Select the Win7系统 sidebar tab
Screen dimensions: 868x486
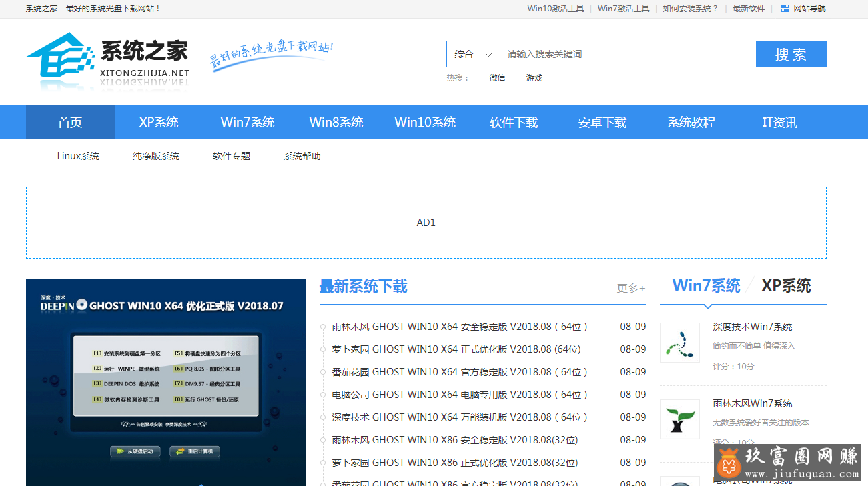click(x=706, y=285)
